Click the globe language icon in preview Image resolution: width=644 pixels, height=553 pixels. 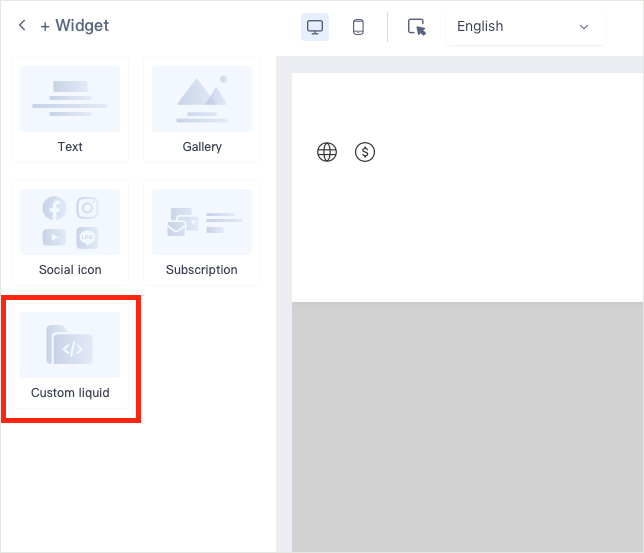coord(327,152)
